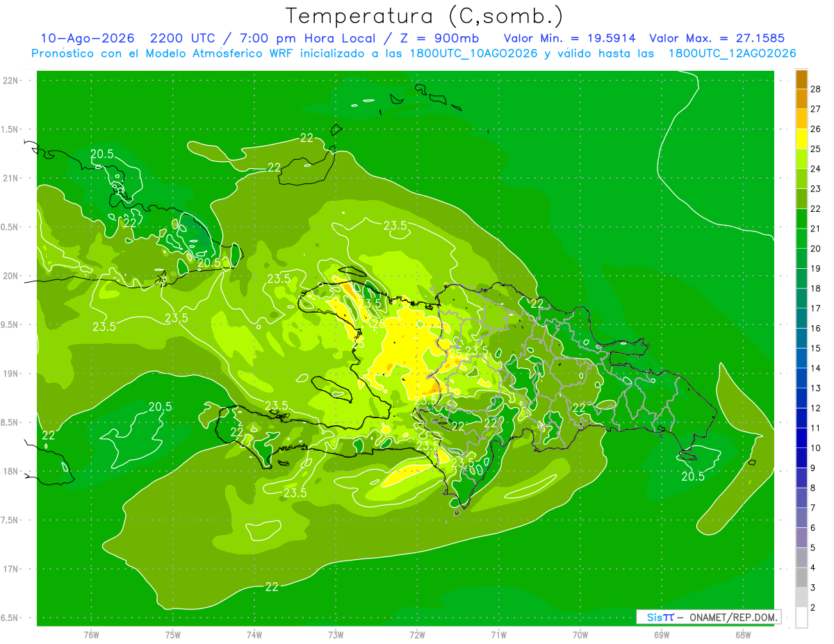Pick the blue colorbar swatch between 13 and 14
The height and width of the screenshot is (644, 834).
point(801,378)
